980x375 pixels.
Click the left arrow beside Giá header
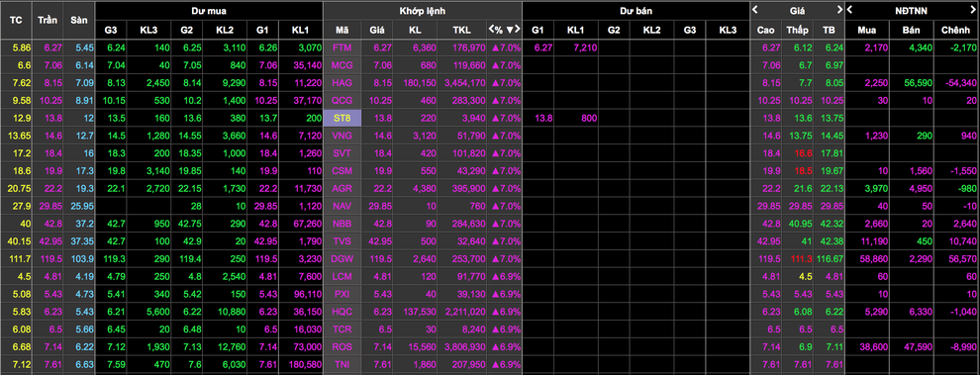[x=755, y=9]
